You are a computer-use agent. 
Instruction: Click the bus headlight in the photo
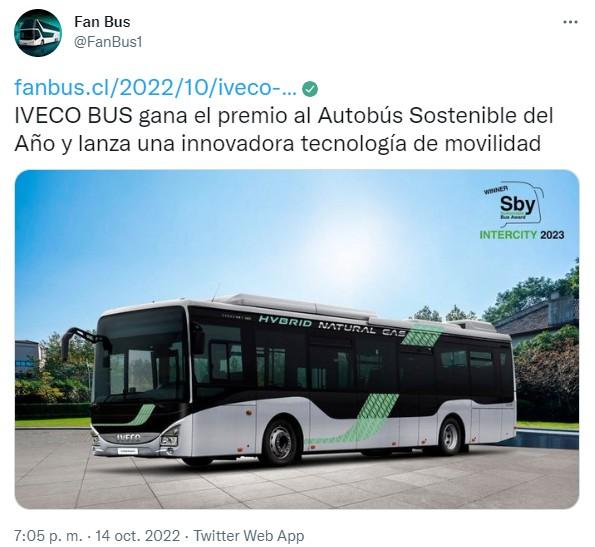point(170,438)
